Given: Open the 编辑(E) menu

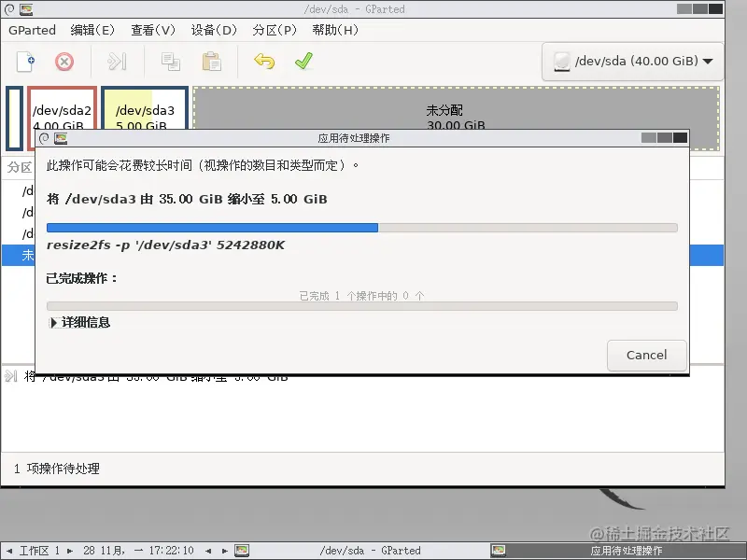Looking at the screenshot, I should click(x=92, y=30).
